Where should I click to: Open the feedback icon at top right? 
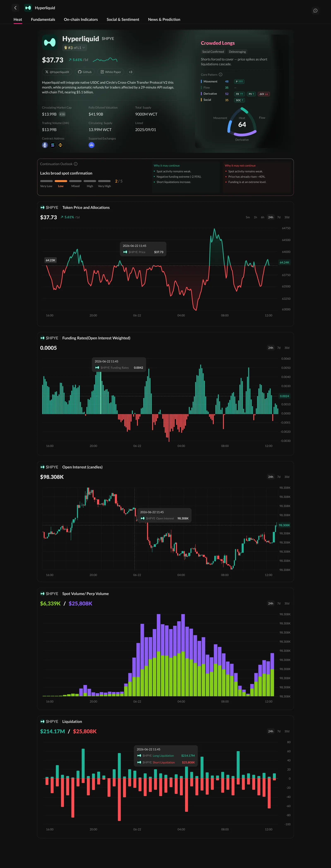point(315,11)
